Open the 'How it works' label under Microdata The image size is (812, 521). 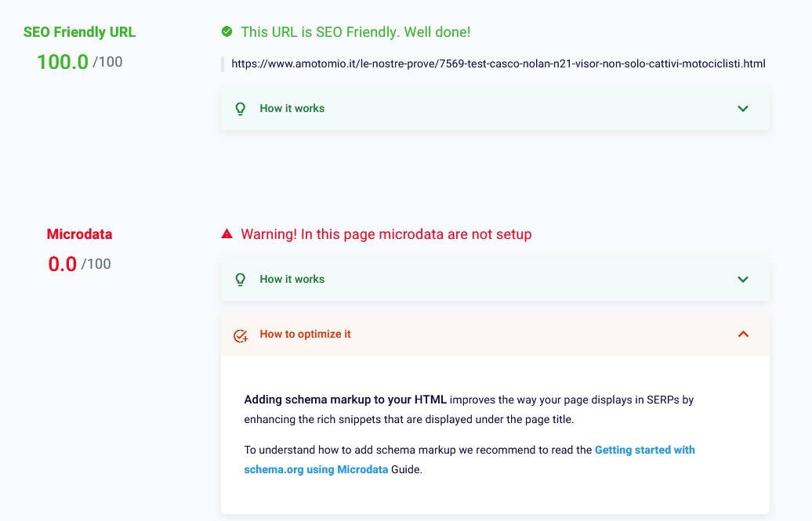point(292,280)
